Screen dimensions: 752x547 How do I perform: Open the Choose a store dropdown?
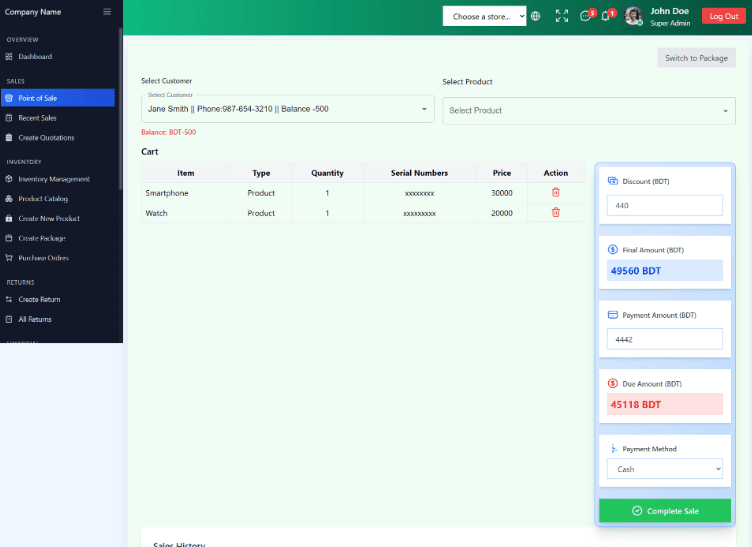(484, 16)
